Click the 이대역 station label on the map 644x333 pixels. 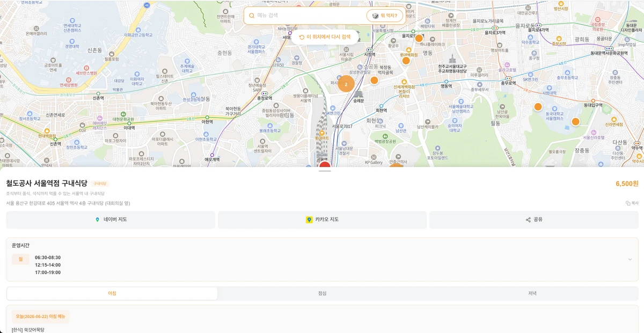129,128
